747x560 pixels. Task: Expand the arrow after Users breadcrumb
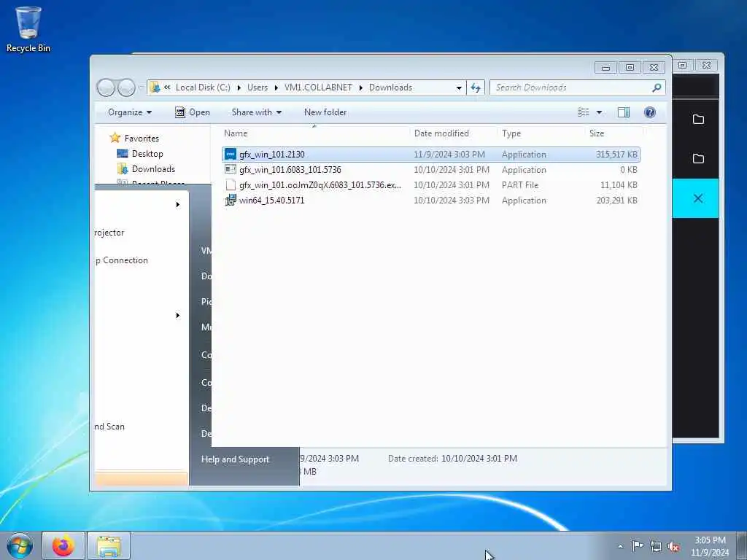tap(276, 87)
